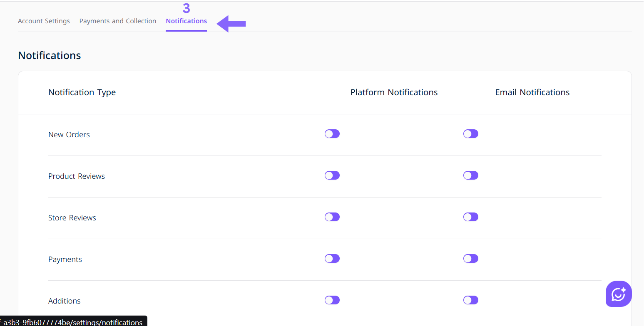Click the Email Notifications column header
The width and height of the screenshot is (644, 326).
[x=532, y=92]
